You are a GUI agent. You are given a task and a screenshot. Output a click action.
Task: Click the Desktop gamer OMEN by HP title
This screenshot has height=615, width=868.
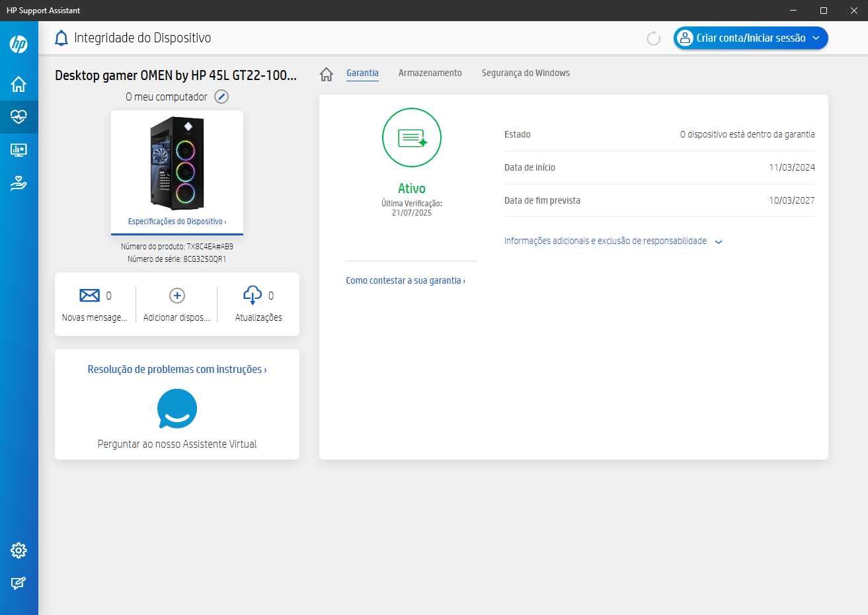click(176, 75)
